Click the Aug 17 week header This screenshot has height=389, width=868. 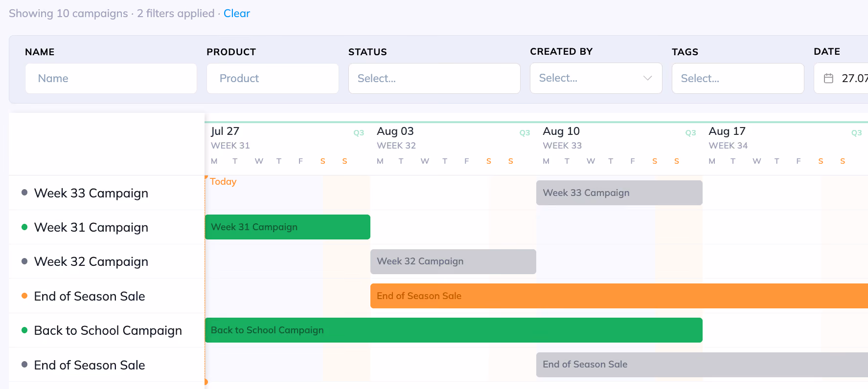coord(727,131)
